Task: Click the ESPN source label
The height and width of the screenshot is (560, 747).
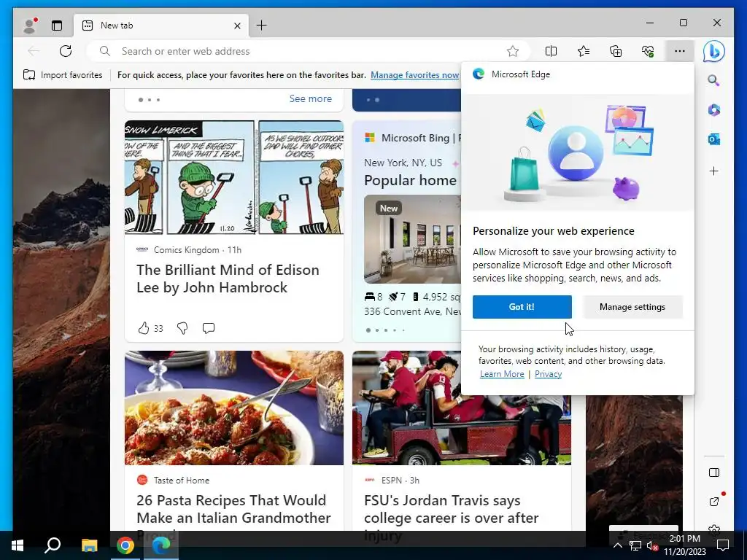Action: [391, 480]
